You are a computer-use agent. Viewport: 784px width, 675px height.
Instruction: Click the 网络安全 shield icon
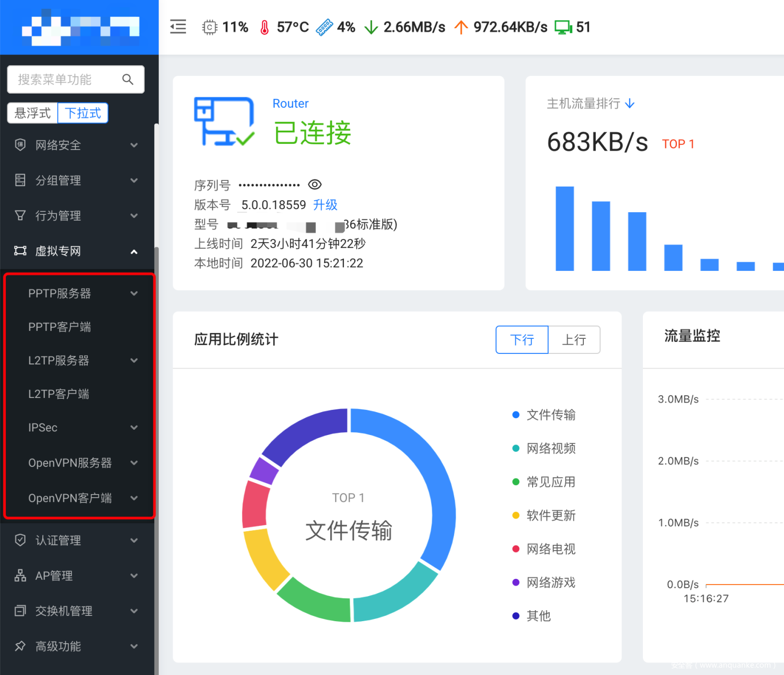pos(20,145)
